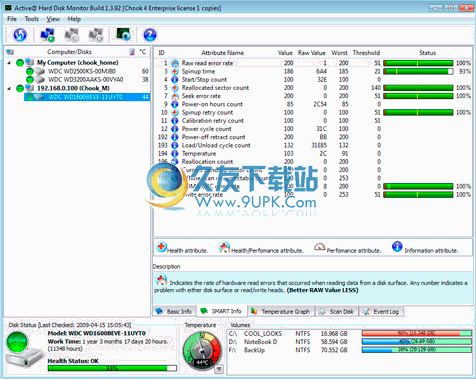Click the Temperature attribute info icon

click(175, 154)
